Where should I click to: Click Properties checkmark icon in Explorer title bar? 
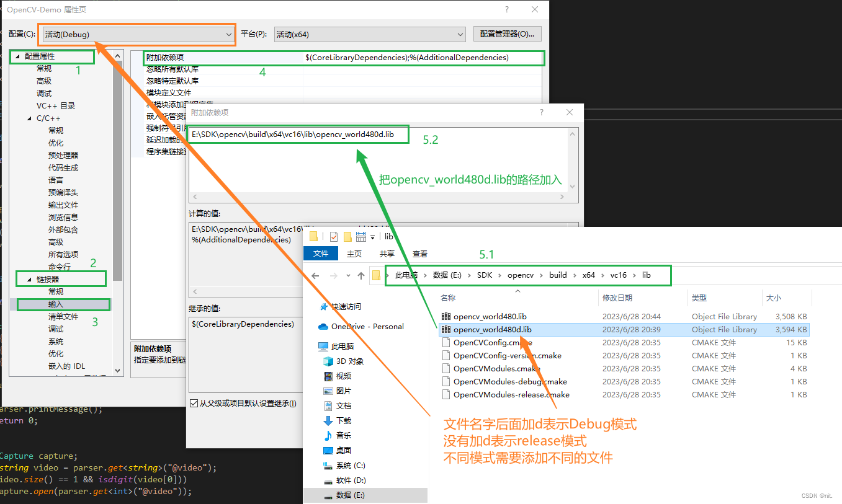pyautogui.click(x=334, y=236)
